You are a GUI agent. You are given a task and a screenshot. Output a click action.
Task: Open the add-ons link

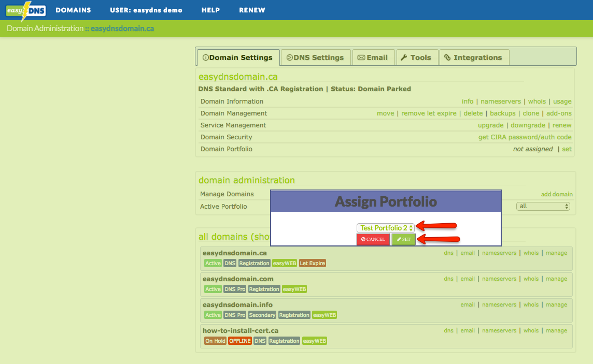[559, 113]
